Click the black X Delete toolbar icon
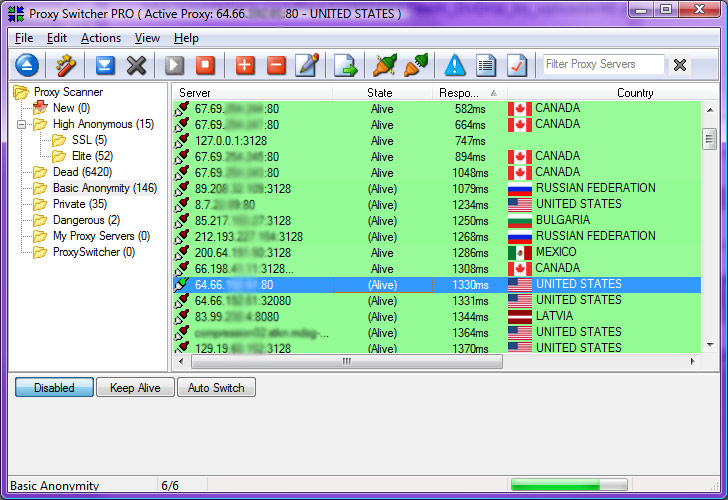The image size is (728, 500). click(136, 65)
